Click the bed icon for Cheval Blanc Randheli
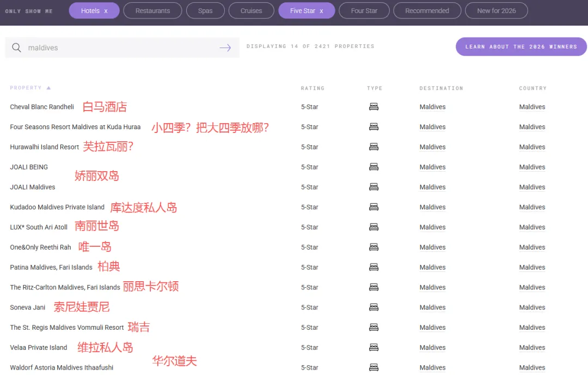 pos(373,107)
